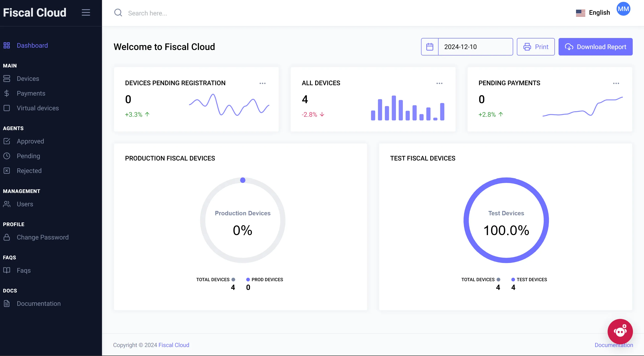Open the red chatbot floating icon

tap(620, 332)
